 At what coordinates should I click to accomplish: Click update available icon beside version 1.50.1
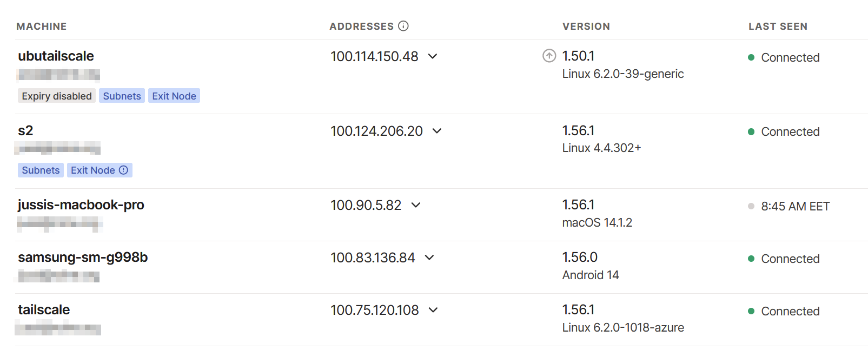coord(549,56)
